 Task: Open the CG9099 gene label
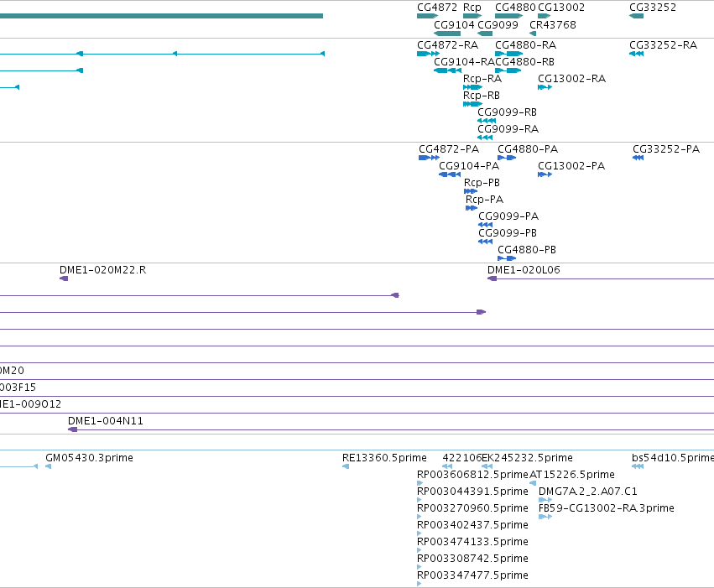point(498,24)
